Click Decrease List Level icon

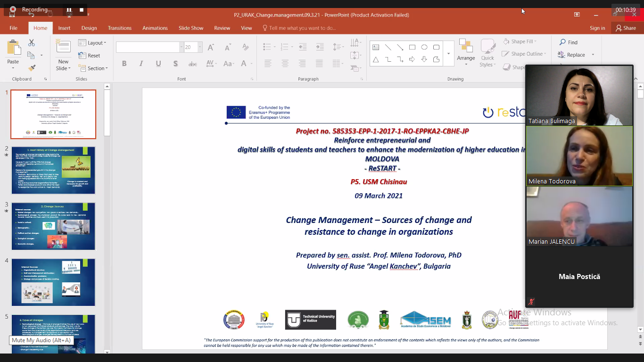(302, 47)
